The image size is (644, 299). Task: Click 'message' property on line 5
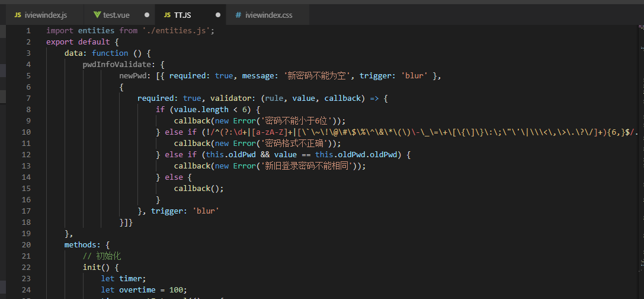258,76
